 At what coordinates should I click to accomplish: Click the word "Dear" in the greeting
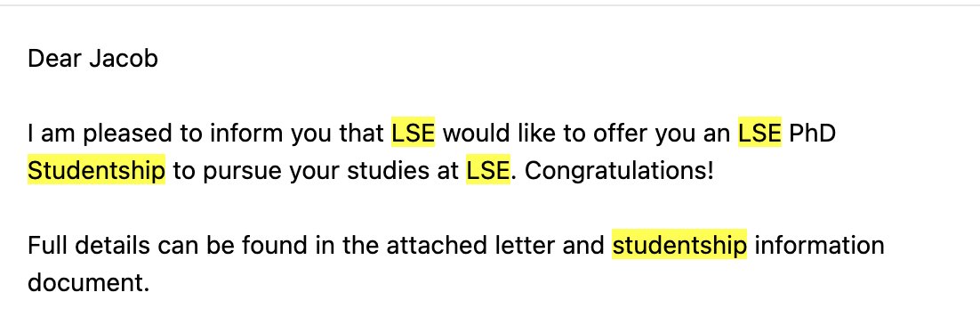click(54, 59)
